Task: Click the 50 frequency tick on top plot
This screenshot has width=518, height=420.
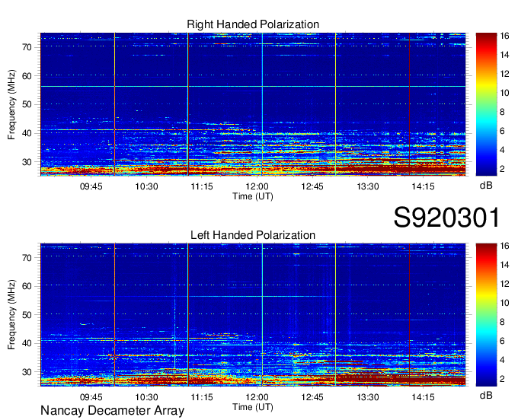Action: click(x=27, y=105)
